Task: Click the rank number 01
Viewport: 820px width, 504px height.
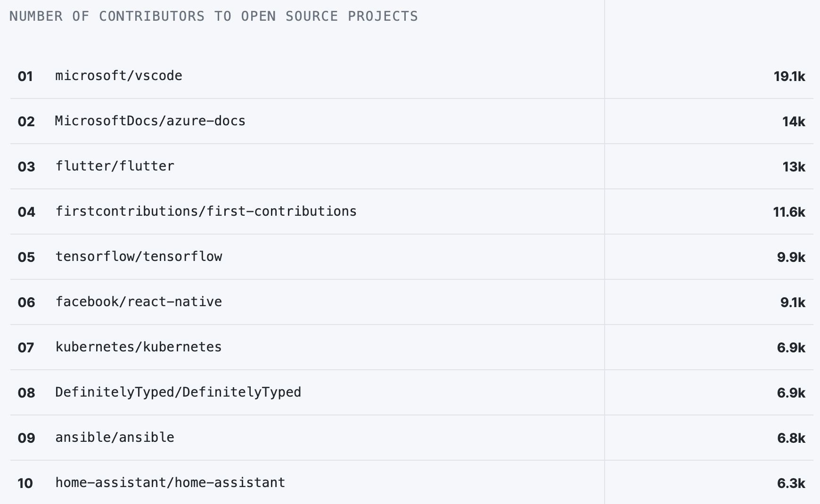Action: point(25,76)
